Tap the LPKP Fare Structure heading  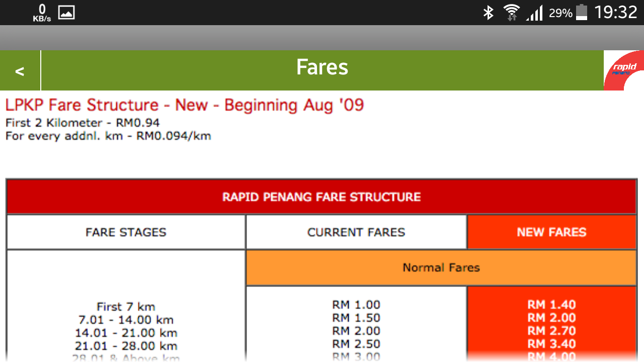[x=184, y=105]
